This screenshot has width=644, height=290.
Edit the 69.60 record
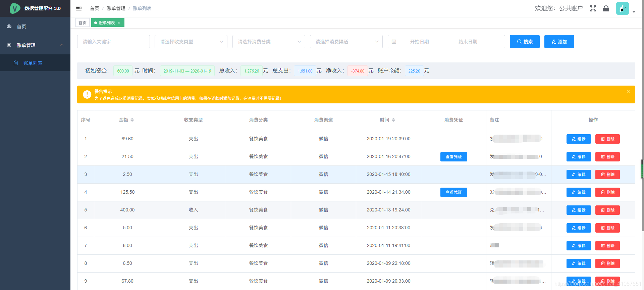[x=579, y=139]
